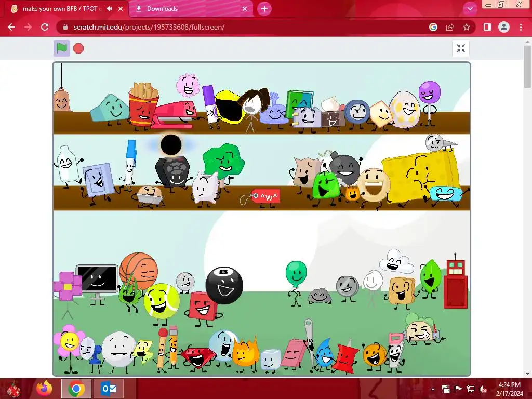The image size is (532, 399).
Task: Share this page using share icon
Action: coord(450,27)
